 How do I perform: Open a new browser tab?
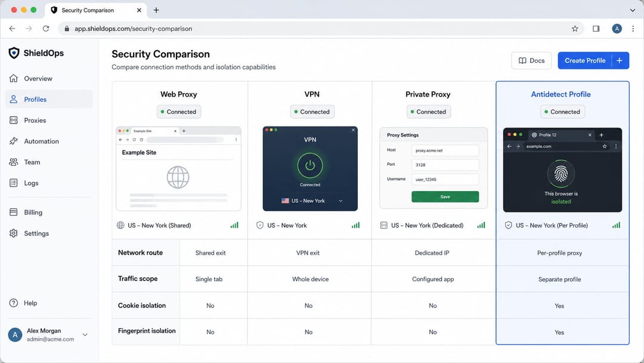click(156, 10)
